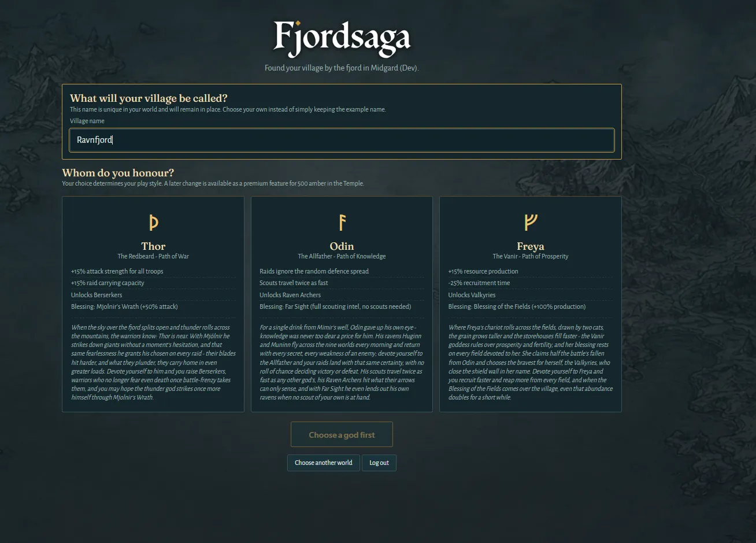Click Thor's italic lore description

tap(153, 363)
